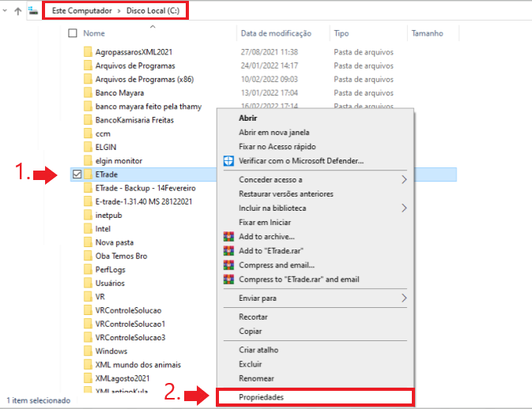The image size is (532, 409).
Task: Click the 27/08/2021 11:38 date cell
Action: [x=270, y=52]
